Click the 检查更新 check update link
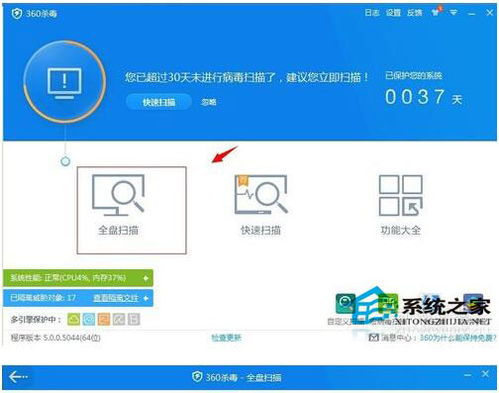The height and width of the screenshot is (393, 499). click(226, 338)
